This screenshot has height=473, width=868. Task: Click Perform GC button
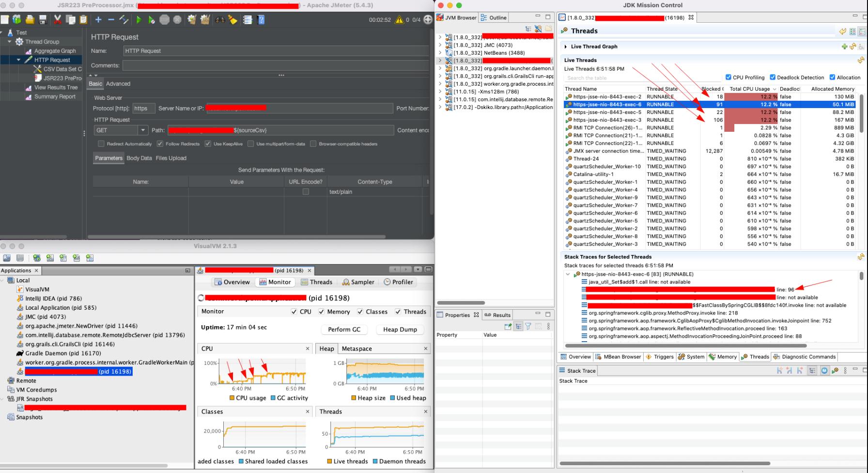coord(344,330)
